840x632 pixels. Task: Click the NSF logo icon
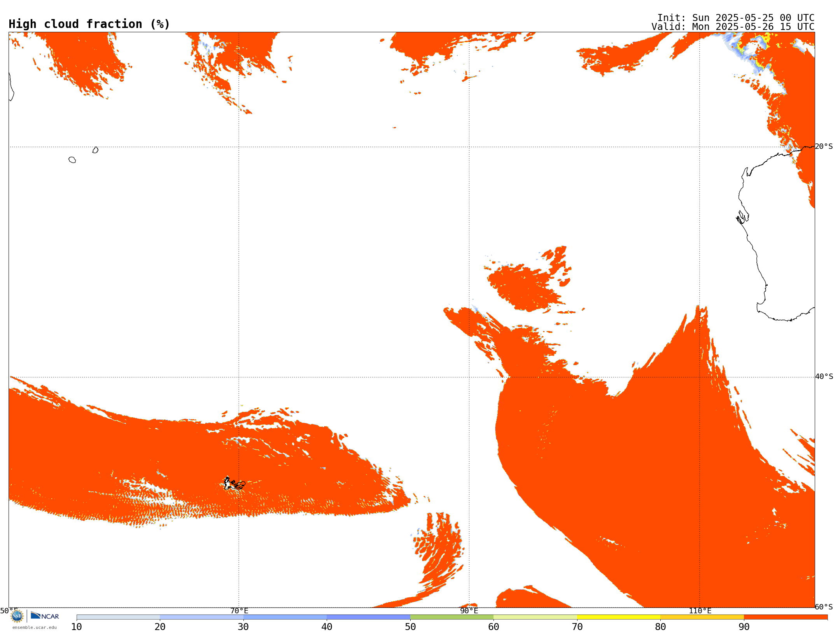coord(17,616)
